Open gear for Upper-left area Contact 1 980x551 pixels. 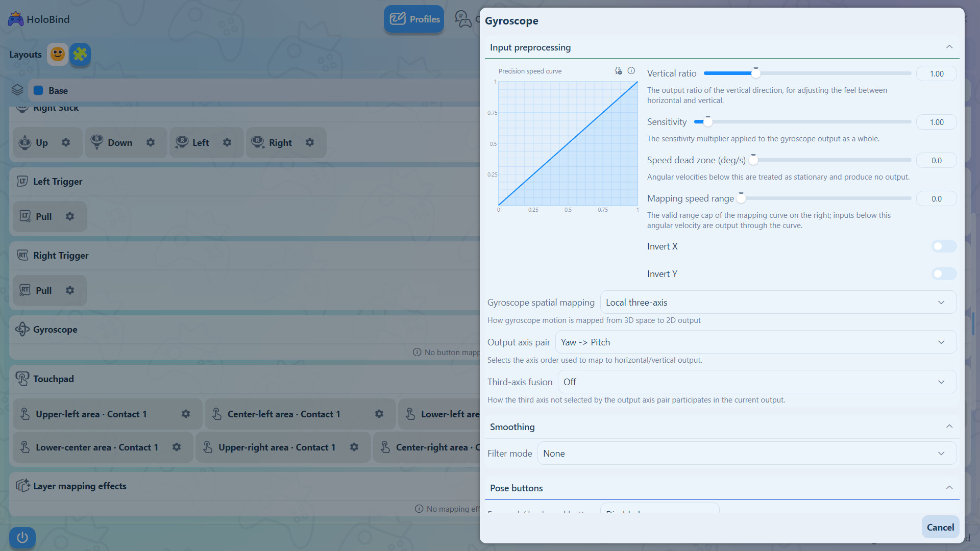coord(186,414)
